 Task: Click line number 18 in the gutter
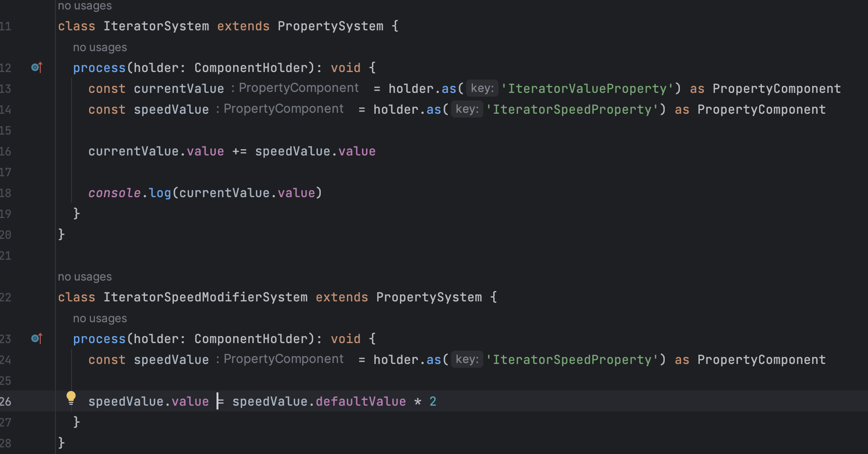click(6, 193)
